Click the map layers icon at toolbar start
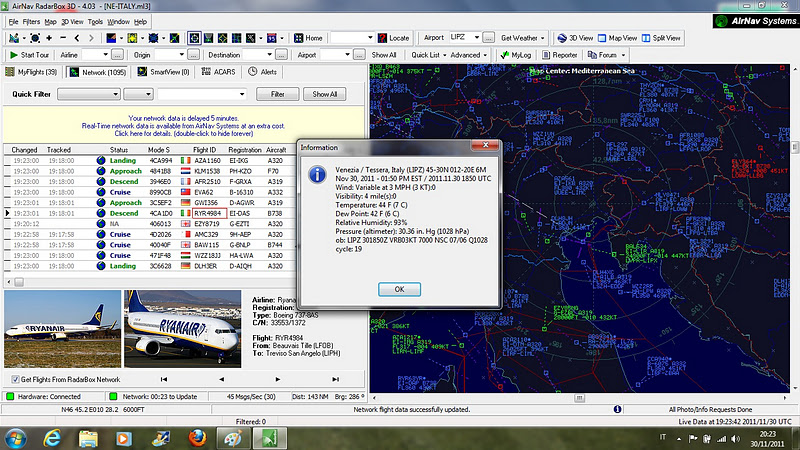This screenshot has width=800, height=450. 14,38
